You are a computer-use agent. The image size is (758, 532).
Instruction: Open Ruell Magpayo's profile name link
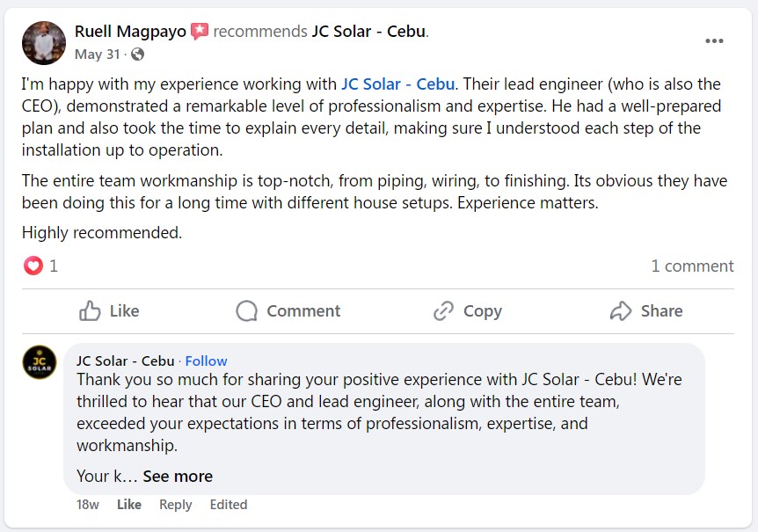click(x=130, y=32)
